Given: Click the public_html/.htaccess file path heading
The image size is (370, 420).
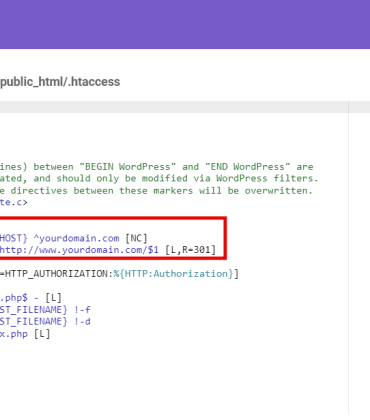Looking at the screenshot, I should coord(60,82).
